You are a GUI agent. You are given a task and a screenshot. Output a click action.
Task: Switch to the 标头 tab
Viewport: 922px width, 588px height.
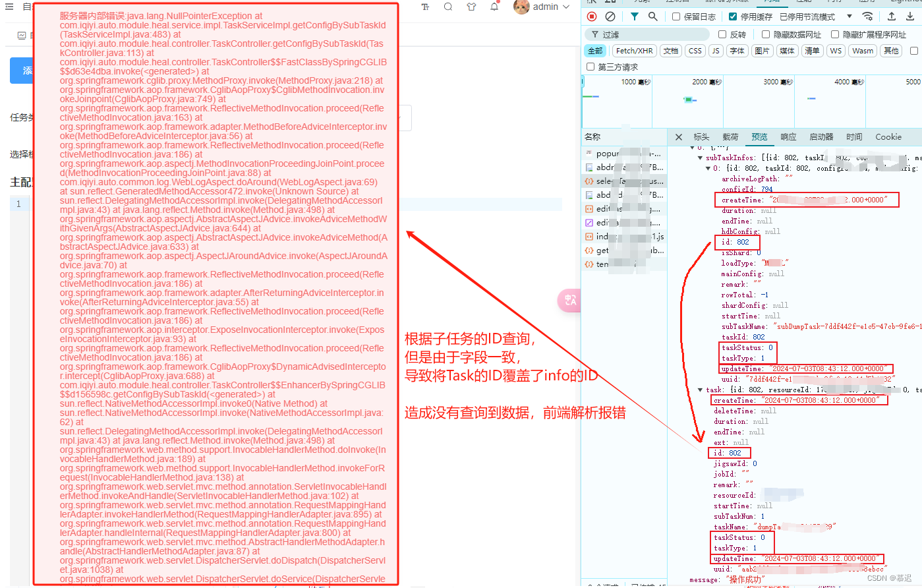(701, 137)
